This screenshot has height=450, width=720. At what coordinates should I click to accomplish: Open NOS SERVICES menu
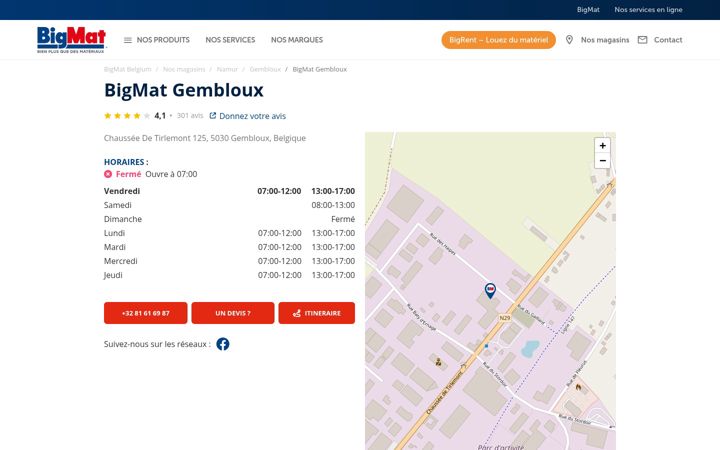pos(230,40)
